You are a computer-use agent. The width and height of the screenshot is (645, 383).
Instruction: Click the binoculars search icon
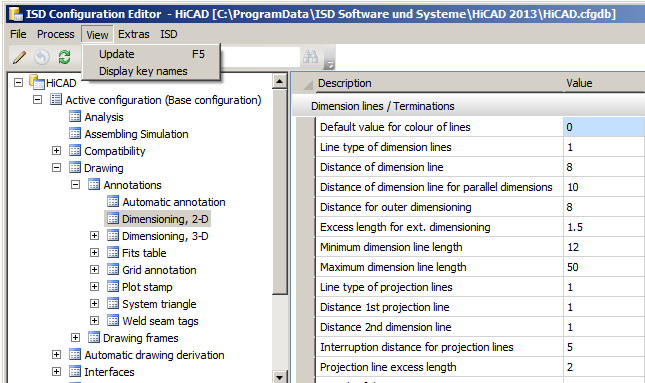(x=311, y=57)
